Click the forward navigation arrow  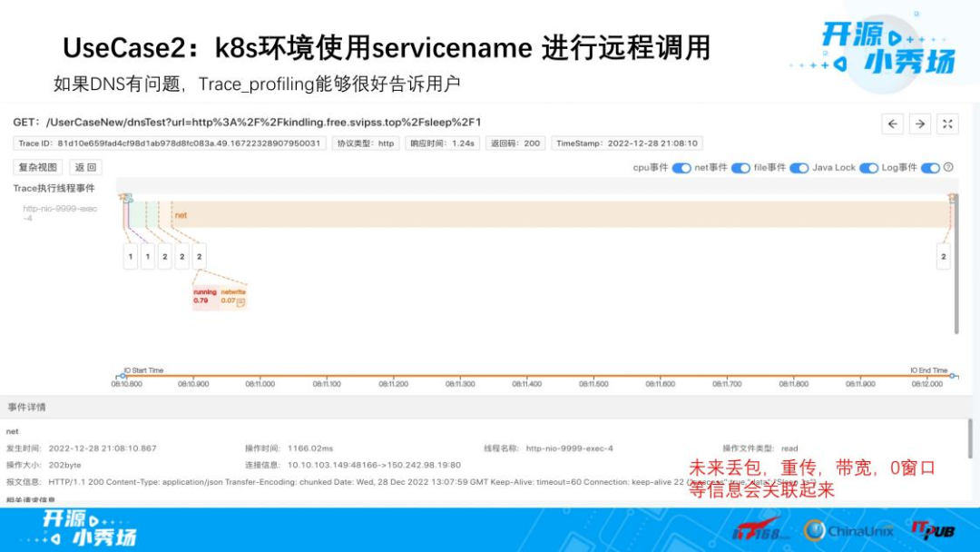pos(920,124)
